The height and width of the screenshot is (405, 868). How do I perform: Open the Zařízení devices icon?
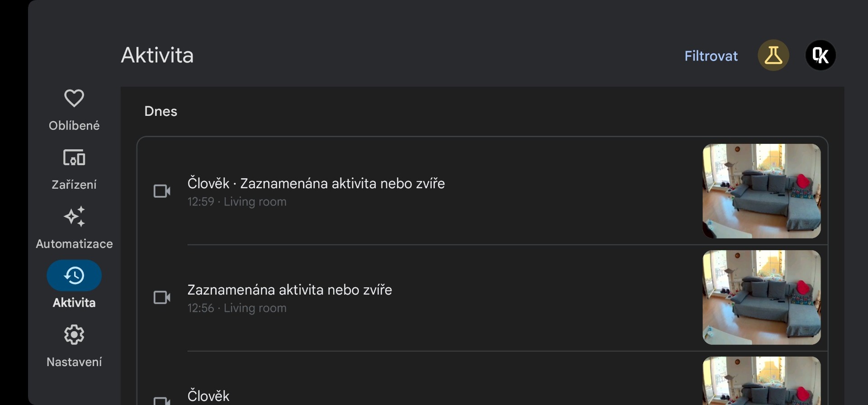[x=74, y=157]
